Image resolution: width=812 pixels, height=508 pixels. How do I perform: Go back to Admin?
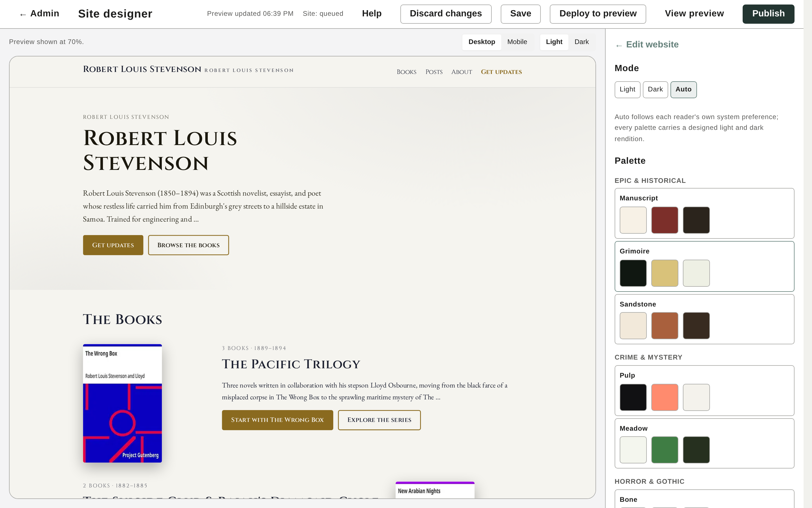[x=39, y=14]
